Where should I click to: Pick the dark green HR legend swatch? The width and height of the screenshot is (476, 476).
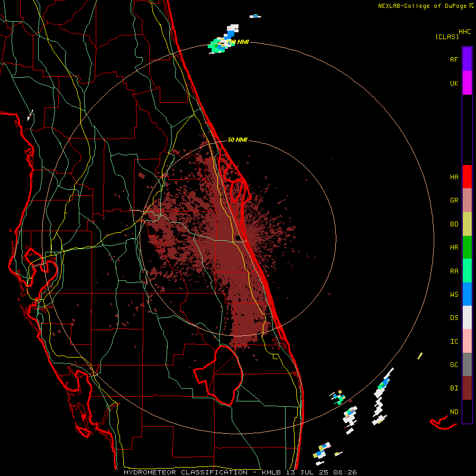pos(467,248)
